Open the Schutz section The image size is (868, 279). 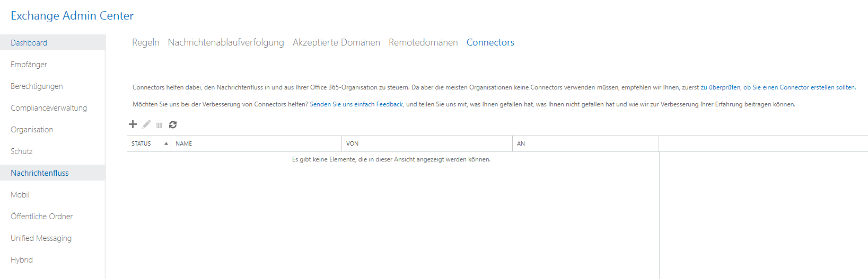point(22,151)
